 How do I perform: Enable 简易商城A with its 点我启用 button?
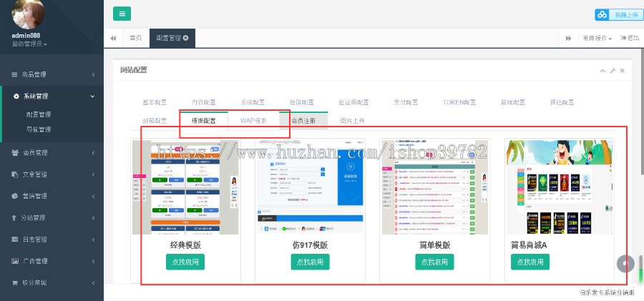(530, 262)
